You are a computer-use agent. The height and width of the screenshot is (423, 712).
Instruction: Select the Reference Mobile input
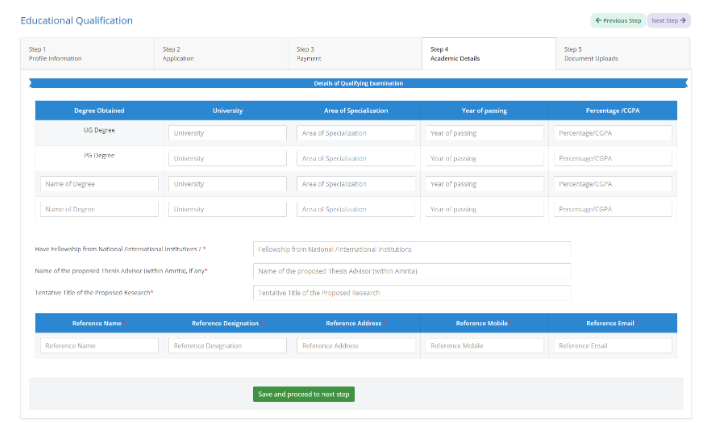pos(484,345)
